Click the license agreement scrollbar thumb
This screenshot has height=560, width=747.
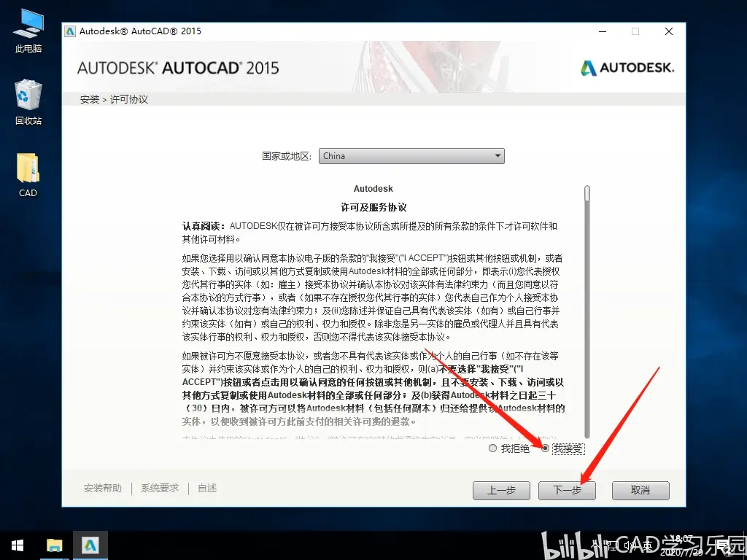point(587,194)
